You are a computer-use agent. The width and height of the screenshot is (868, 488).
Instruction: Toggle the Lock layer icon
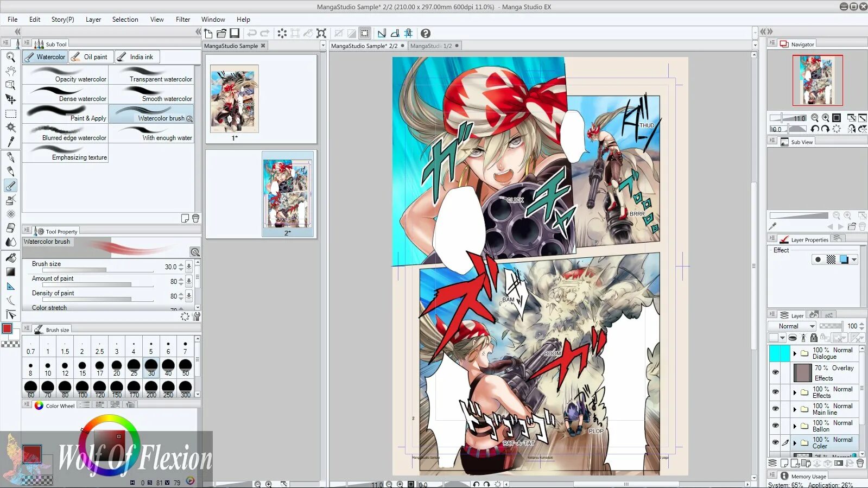[x=814, y=338]
